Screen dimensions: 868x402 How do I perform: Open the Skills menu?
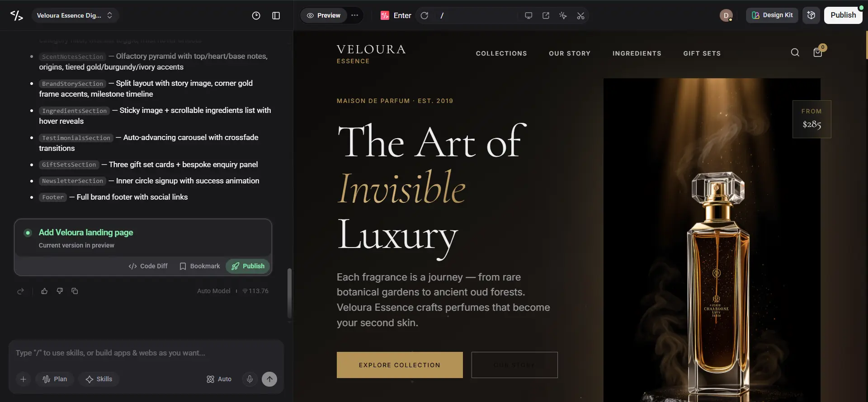tap(99, 379)
